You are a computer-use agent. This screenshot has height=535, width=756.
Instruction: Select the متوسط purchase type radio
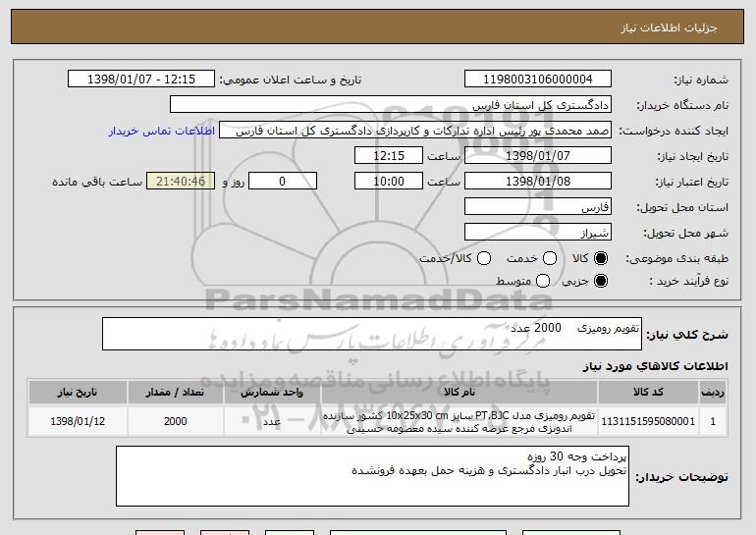(x=543, y=281)
